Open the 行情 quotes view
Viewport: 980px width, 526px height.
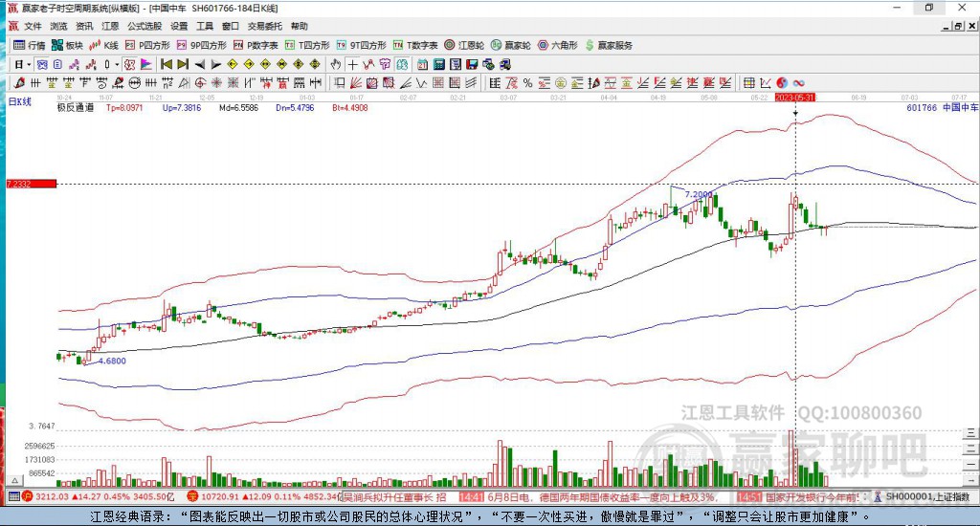30,45
